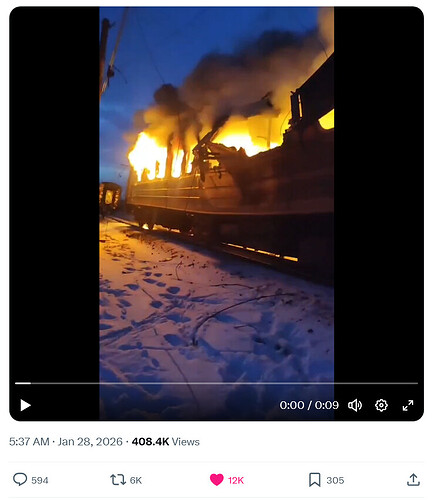Share the post via upload-arrow icon
This screenshot has width=435, height=500.
413,480
